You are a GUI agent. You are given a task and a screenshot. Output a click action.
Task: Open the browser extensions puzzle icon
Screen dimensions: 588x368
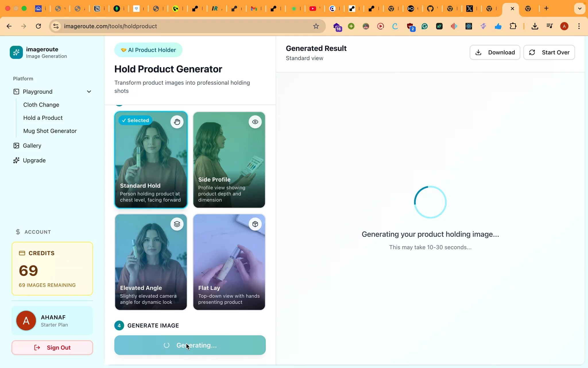tap(513, 26)
